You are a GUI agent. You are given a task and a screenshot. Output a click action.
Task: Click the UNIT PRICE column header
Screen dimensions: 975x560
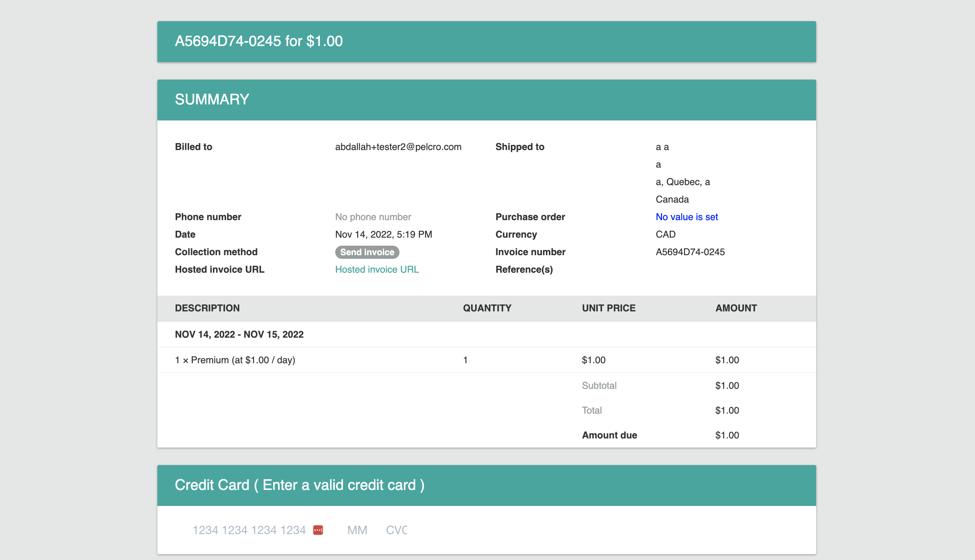click(608, 308)
